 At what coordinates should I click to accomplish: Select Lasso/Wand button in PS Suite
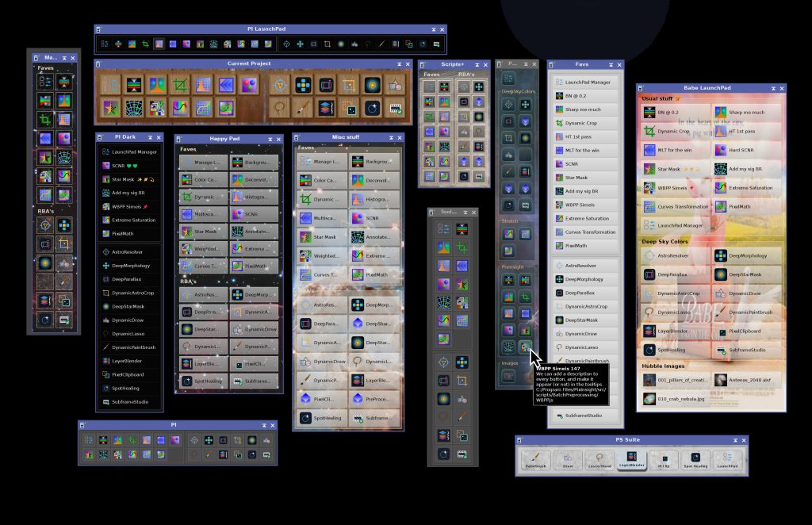[x=599, y=459]
